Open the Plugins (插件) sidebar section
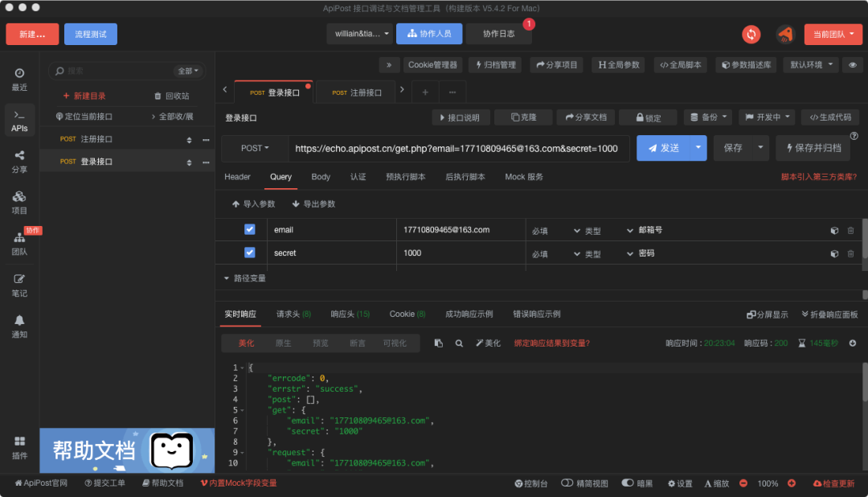The height and width of the screenshot is (497, 868). click(19, 447)
